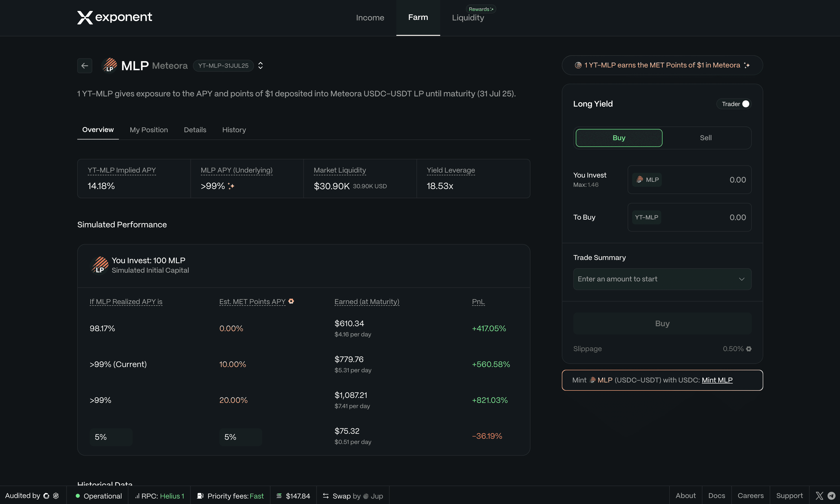Image resolution: width=840 pixels, height=504 pixels.
Task: Toggle the Trader mode switch
Action: 745,104
